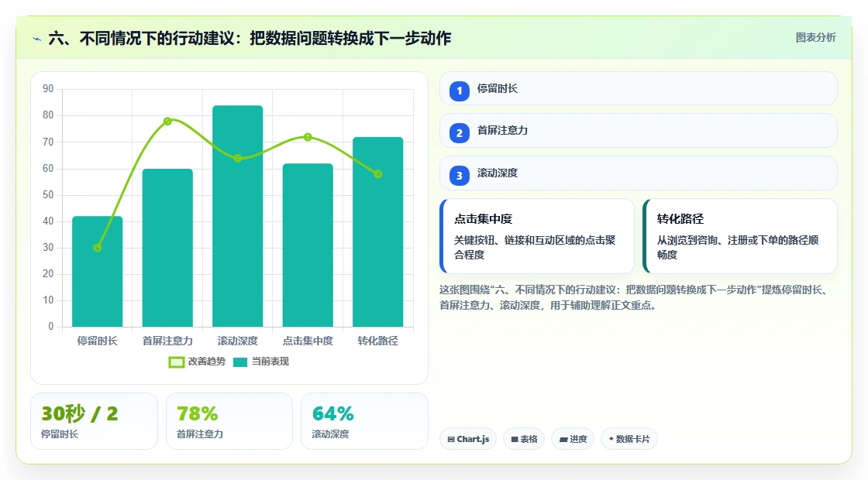Click the 点击集中度 x-axis label
The height and width of the screenshot is (480, 868).
(308, 341)
